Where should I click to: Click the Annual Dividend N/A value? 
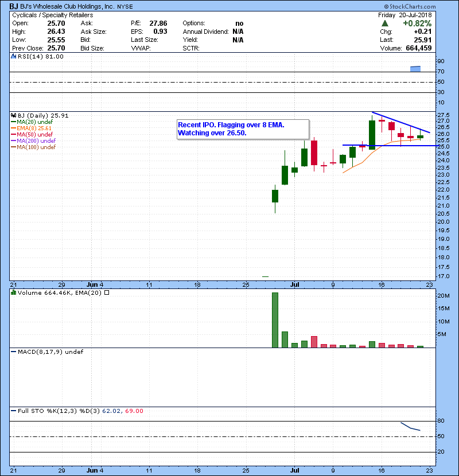238,32
